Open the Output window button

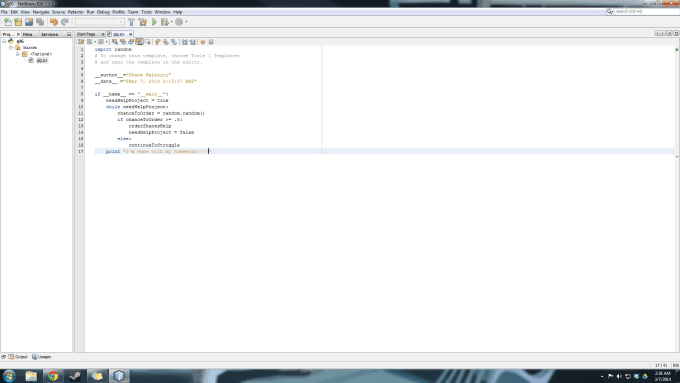pos(18,357)
